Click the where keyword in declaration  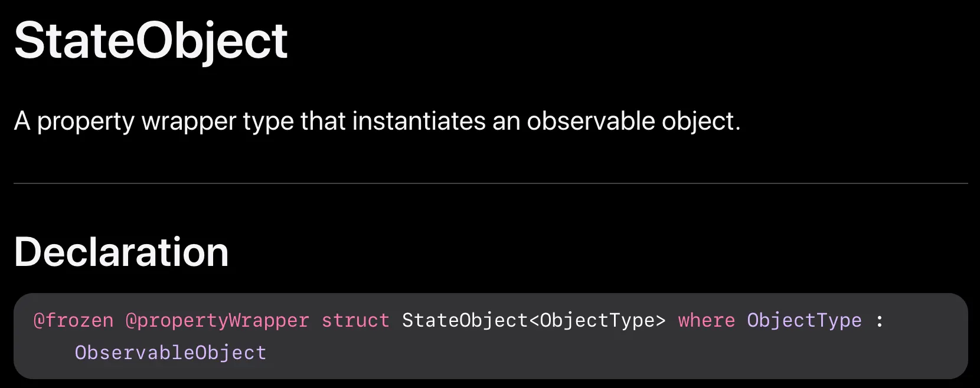point(706,320)
